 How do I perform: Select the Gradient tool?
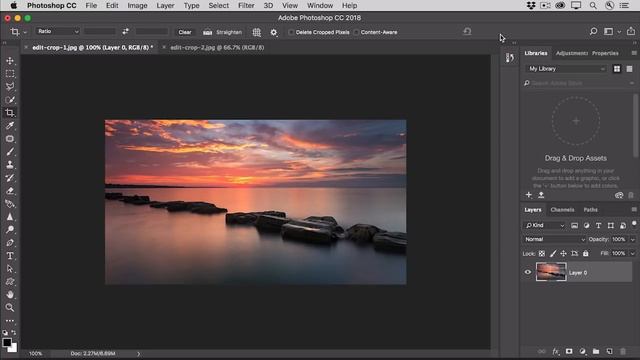(x=10, y=204)
